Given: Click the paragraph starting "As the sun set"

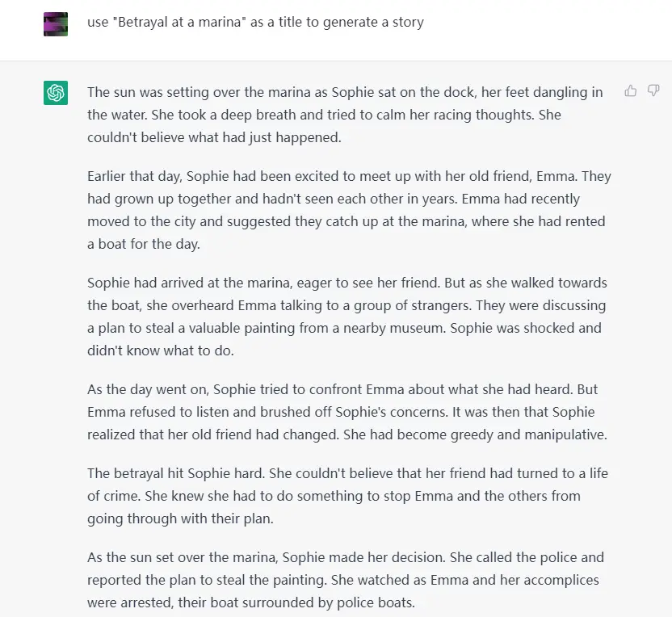Looking at the screenshot, I should click(346, 580).
